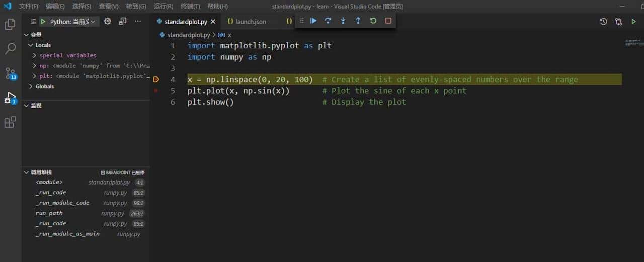
Task: Run Python file with top-right play icon
Action: pyautogui.click(x=634, y=22)
